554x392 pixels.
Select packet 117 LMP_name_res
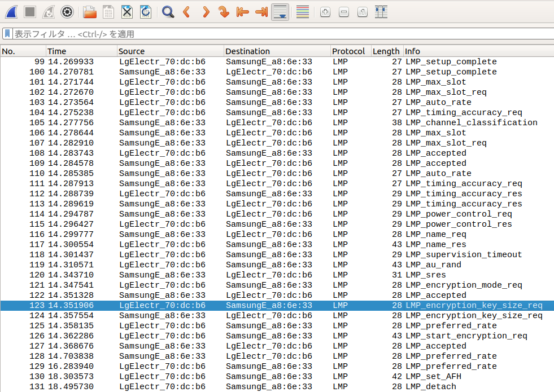277,245
